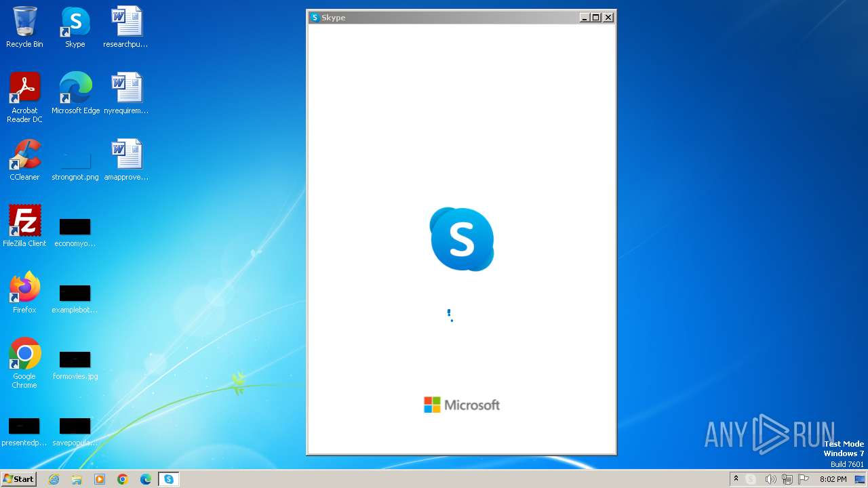Open the clock showing 8:02 PM
Screen dimensions: 868x488
833,479
